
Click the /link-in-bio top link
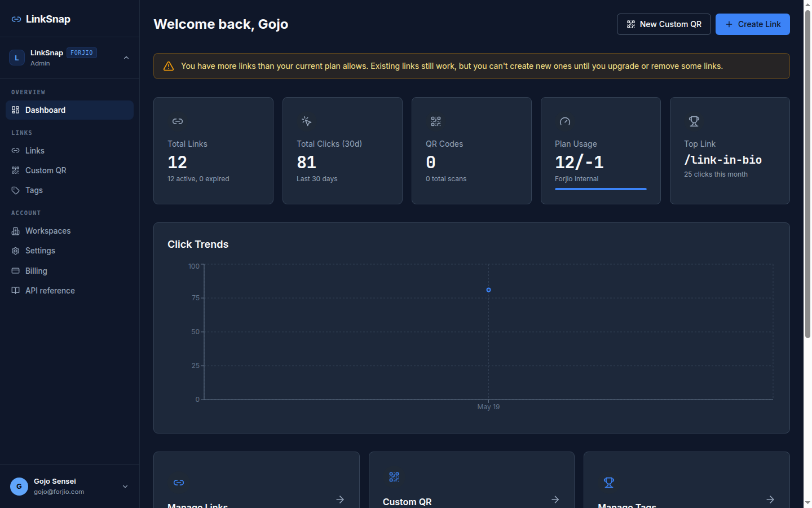coord(723,160)
